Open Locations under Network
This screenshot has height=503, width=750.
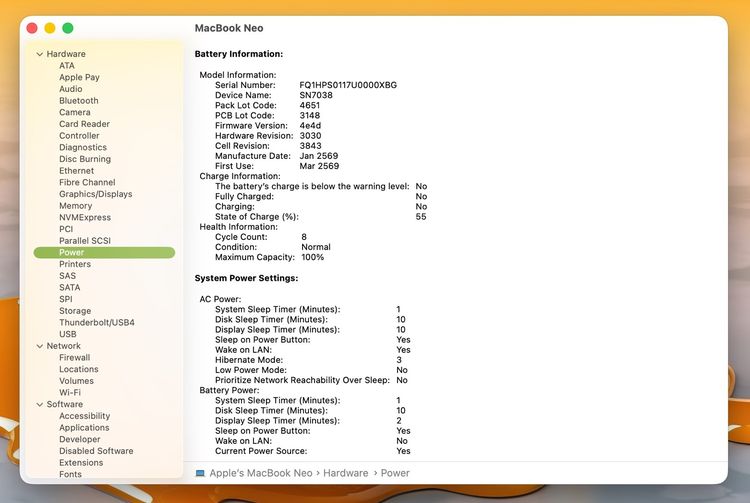[x=78, y=369]
